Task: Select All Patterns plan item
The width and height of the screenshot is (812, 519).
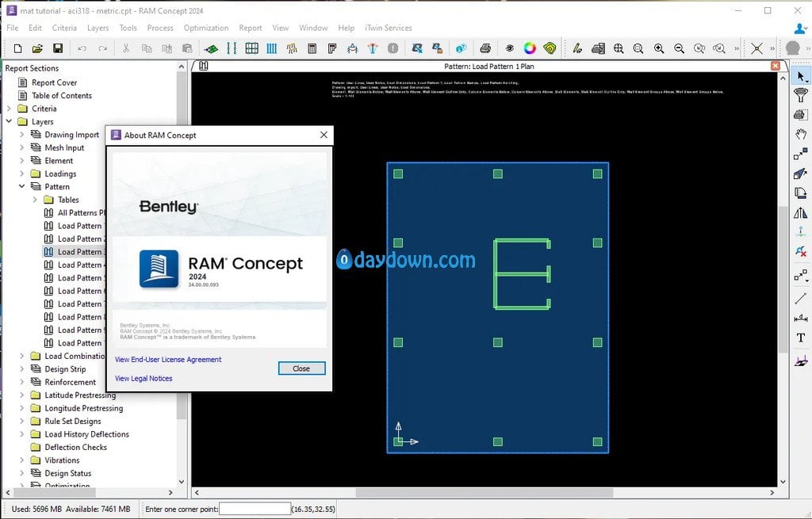Action: pyautogui.click(x=81, y=212)
